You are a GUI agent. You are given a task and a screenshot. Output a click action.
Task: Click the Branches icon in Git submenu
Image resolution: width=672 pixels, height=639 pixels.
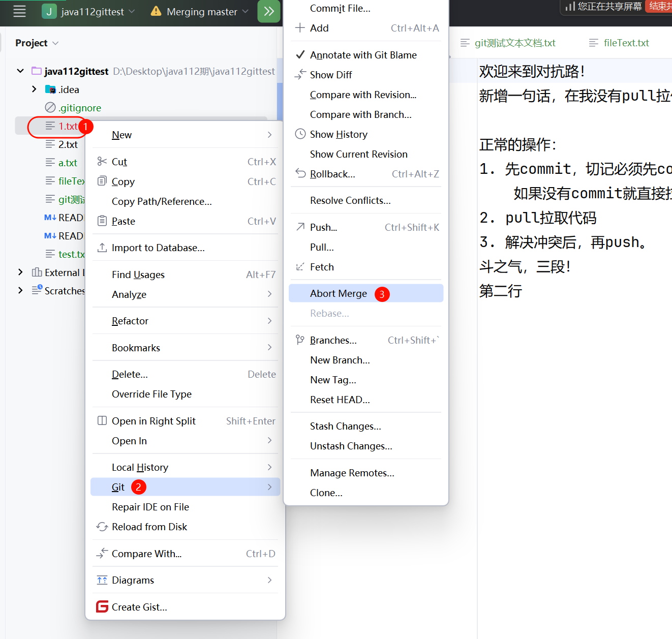tap(300, 340)
